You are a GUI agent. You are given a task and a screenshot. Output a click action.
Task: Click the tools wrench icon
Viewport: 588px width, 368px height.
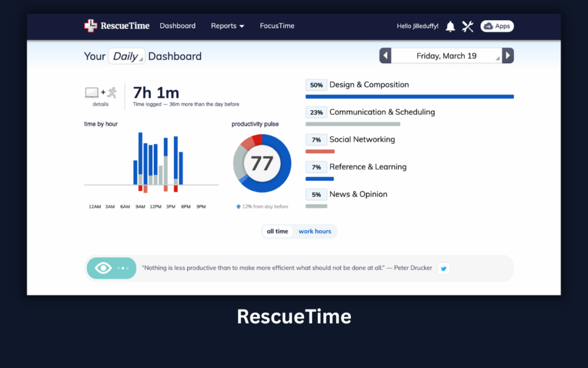(467, 26)
